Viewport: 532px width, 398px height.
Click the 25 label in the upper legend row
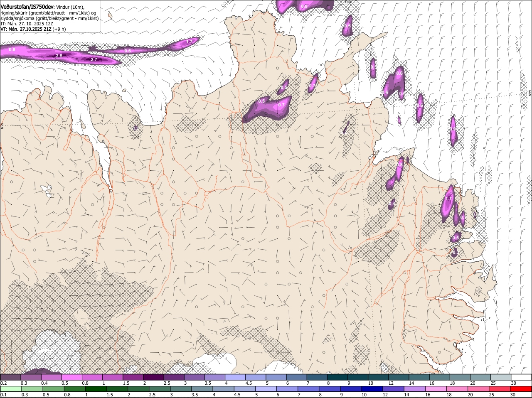493,383
